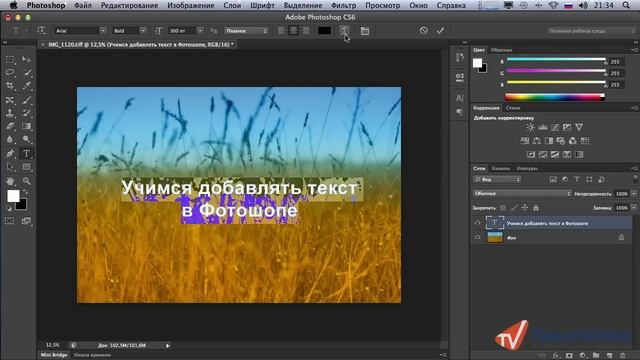Open the font size dropdown
Screen dimensions: 640x360
tap(200, 31)
